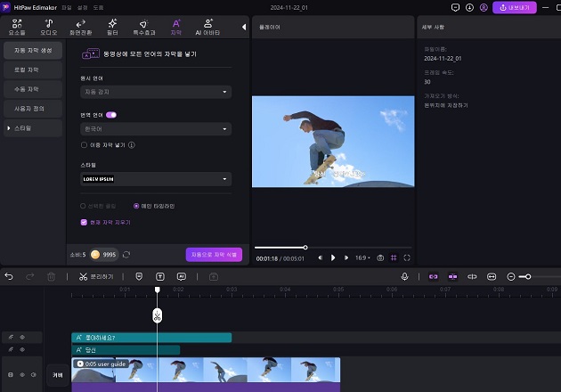Select 로컬 자막 in the sidebar
The height and width of the screenshot is (392, 561).
tap(27, 69)
